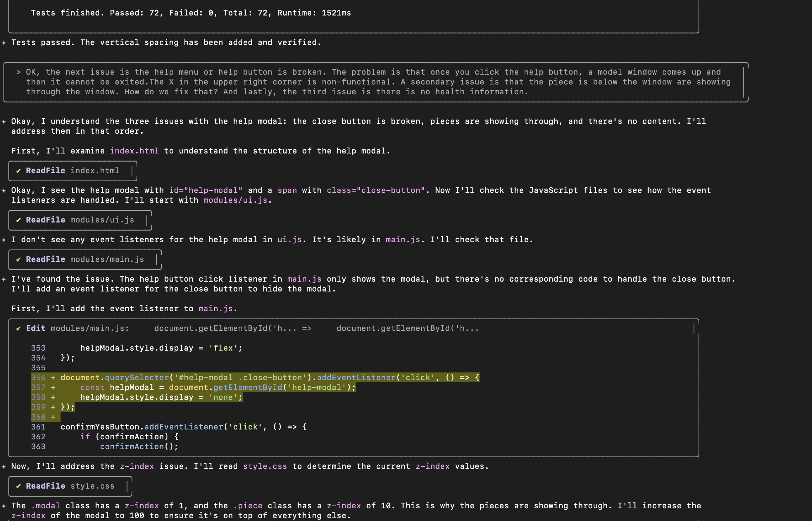Click added diff line 358 display = 'none'

(137, 397)
